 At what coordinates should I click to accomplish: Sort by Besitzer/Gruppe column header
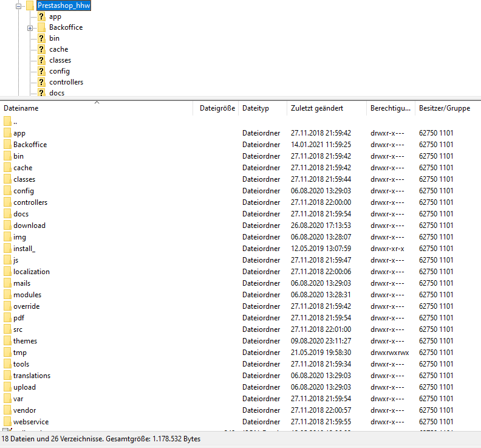pyautogui.click(x=448, y=108)
